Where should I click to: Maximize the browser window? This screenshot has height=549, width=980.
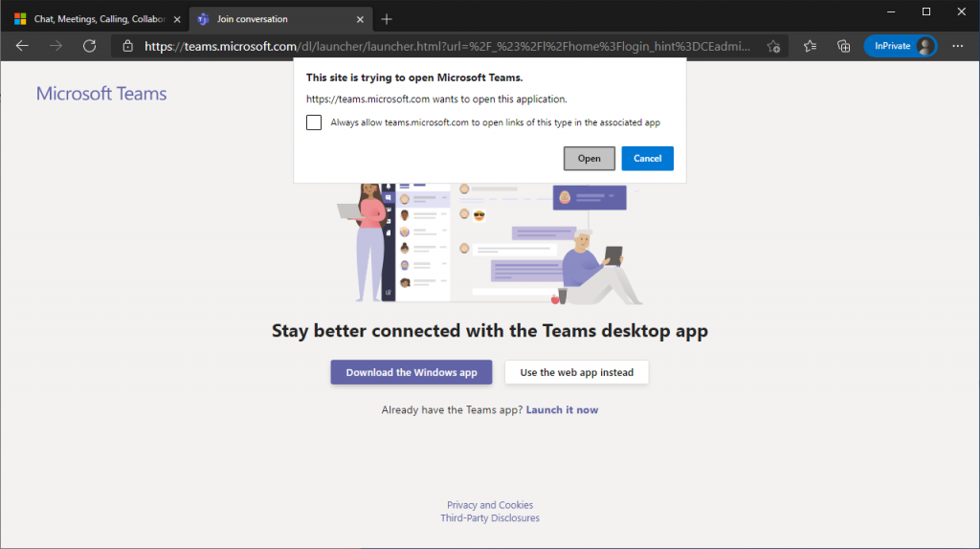pyautogui.click(x=926, y=11)
